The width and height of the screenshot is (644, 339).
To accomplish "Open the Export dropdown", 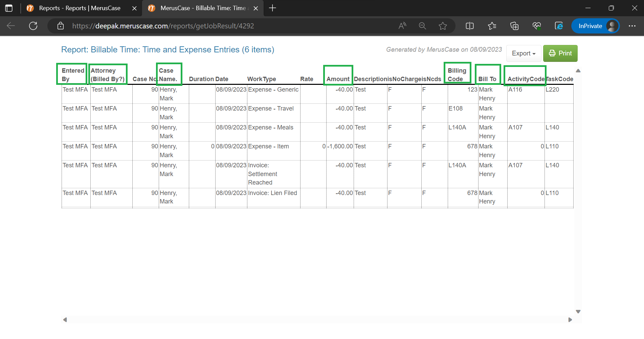I will coord(524,53).
